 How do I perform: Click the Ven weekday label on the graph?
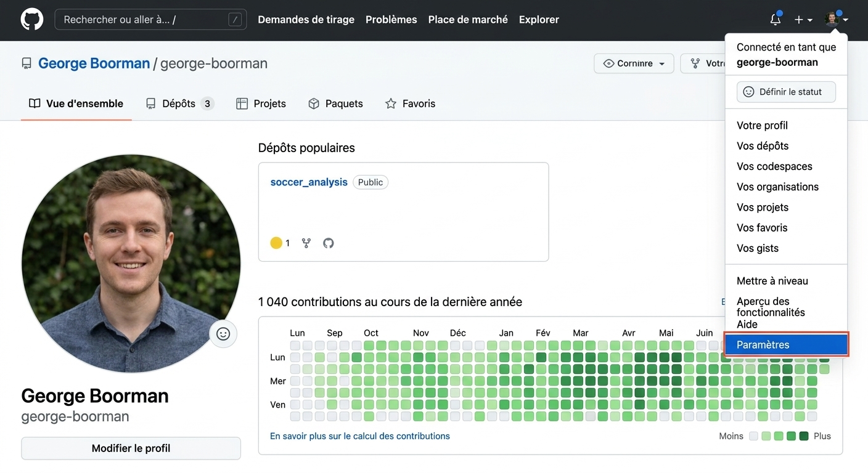pos(278,405)
